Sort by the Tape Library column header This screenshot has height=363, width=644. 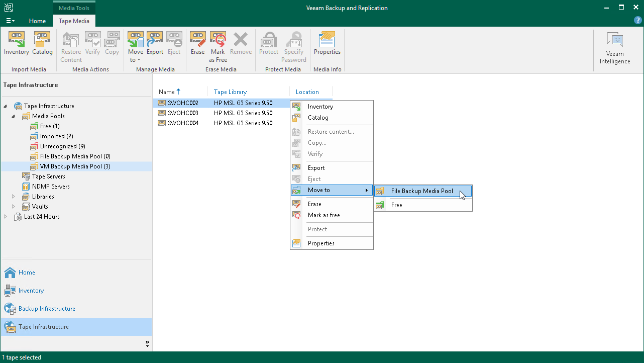[249, 92]
